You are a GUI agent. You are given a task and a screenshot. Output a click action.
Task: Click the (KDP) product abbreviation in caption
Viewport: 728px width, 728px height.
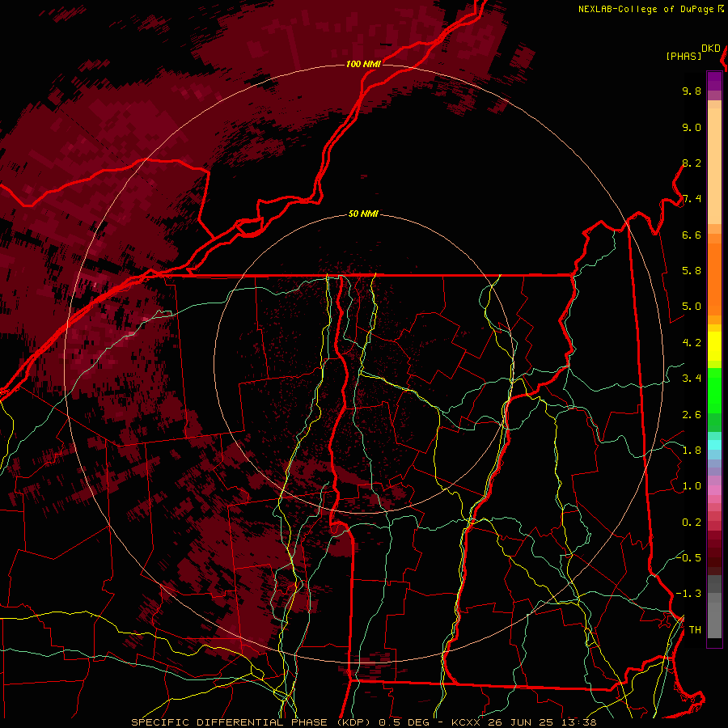tap(355, 722)
